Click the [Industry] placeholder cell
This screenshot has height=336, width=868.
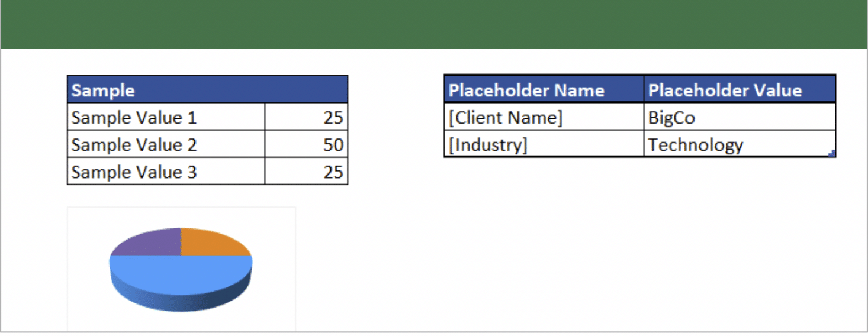544,144
